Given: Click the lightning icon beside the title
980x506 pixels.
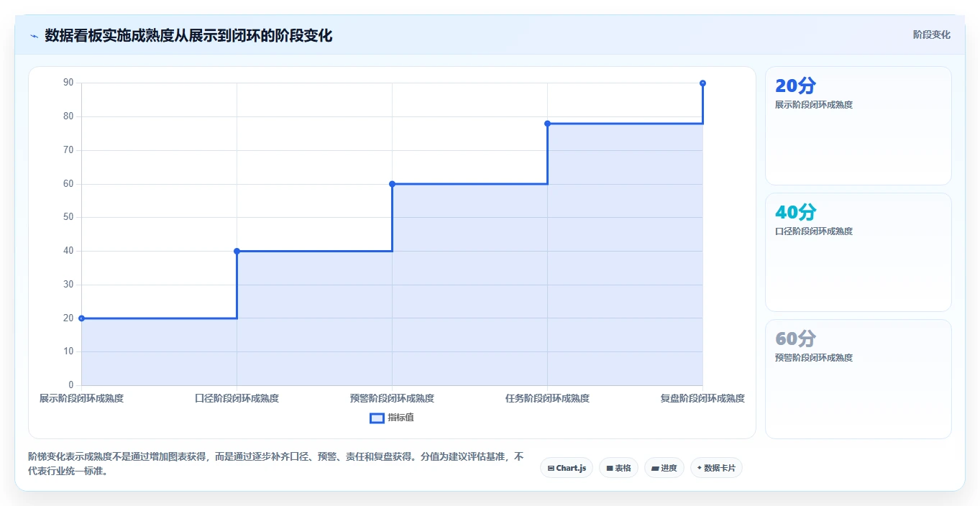Looking at the screenshot, I should [34, 36].
